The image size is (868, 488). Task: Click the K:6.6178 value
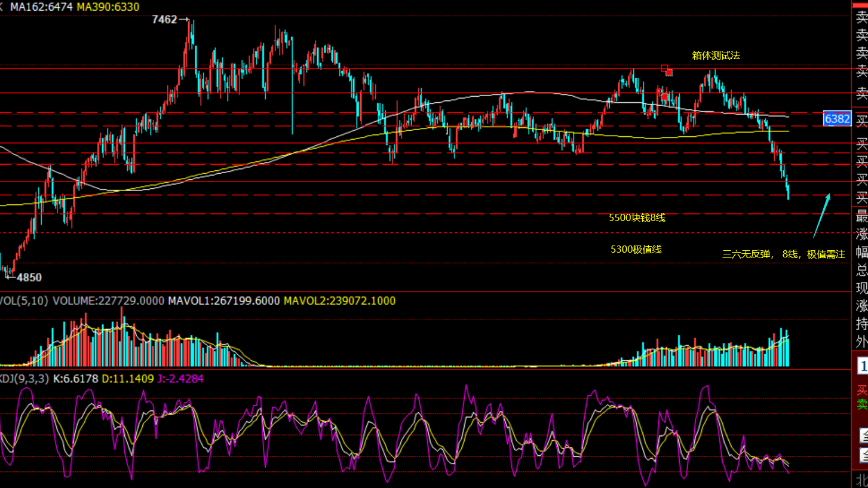pyautogui.click(x=75, y=378)
